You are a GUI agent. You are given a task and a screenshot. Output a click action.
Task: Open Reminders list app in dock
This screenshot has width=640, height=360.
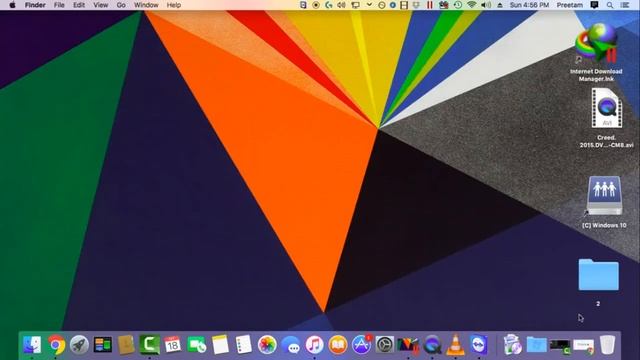[244, 345]
